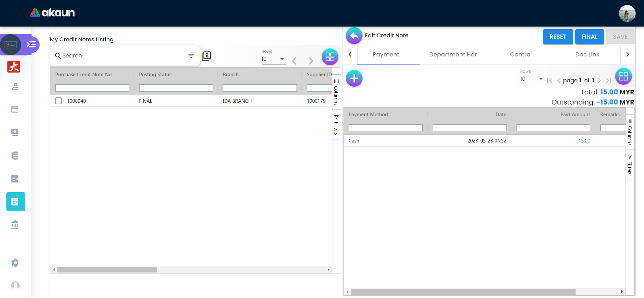The image size is (644, 298).
Task: Click the credit notes listing horizontal scrollbar
Action: [x=107, y=269]
